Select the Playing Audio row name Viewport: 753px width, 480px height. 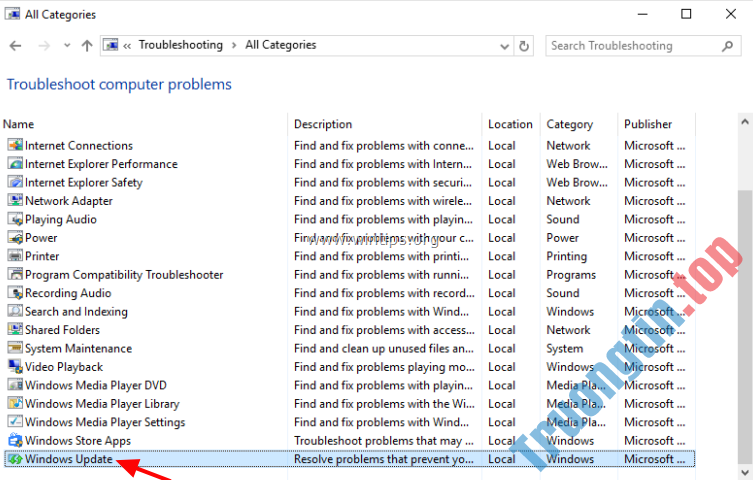point(61,219)
